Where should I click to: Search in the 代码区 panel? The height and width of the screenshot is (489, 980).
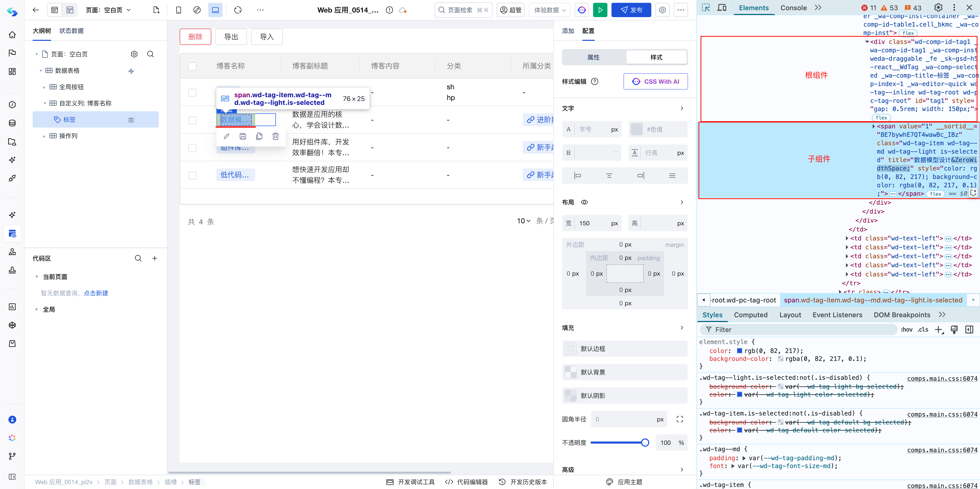(x=138, y=258)
